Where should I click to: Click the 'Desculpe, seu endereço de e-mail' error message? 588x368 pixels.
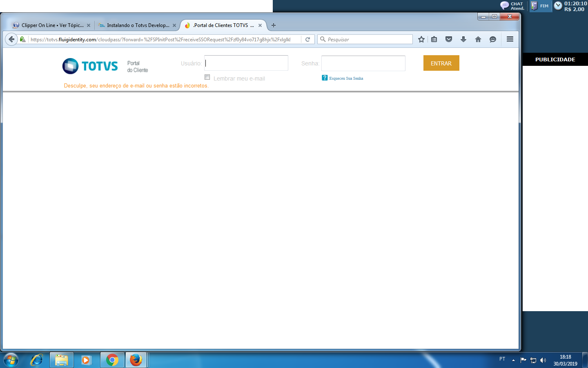pyautogui.click(x=136, y=86)
